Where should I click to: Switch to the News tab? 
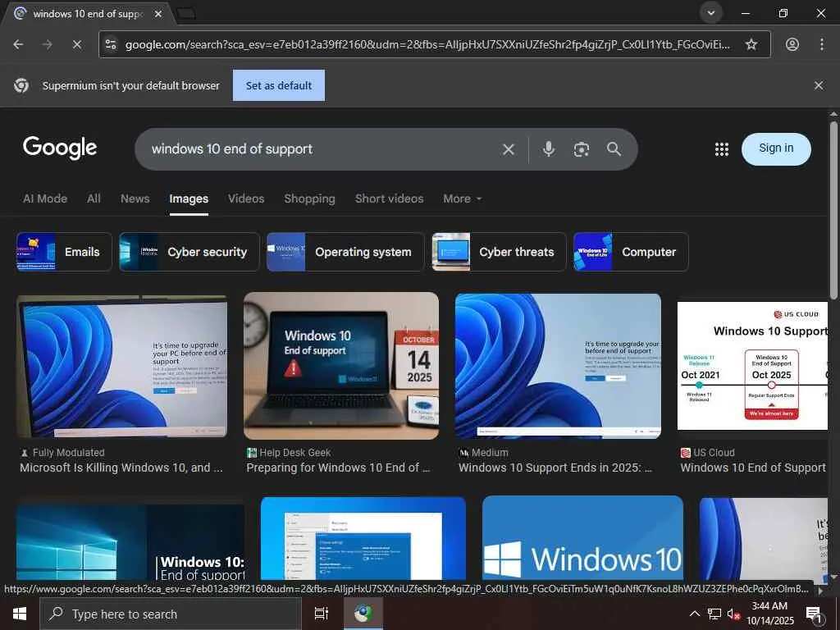click(x=135, y=199)
